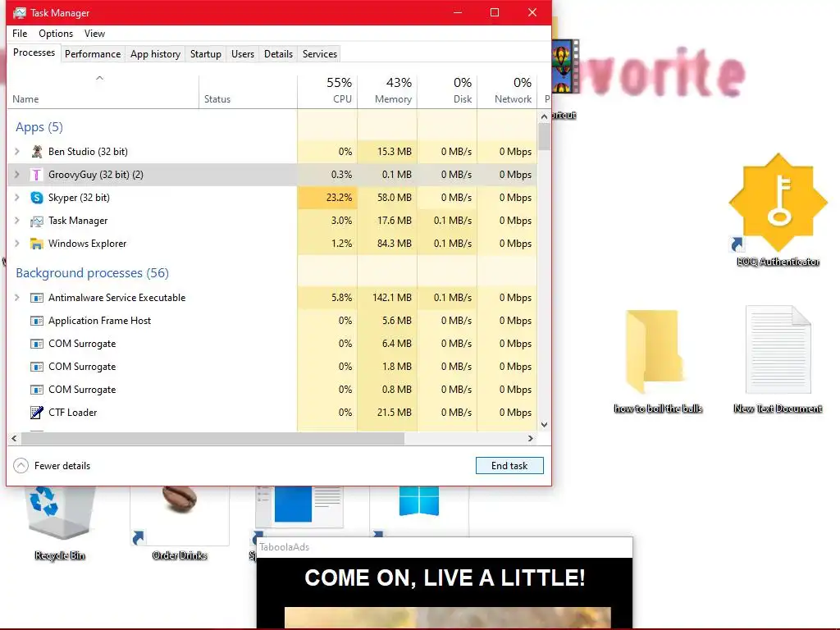Viewport: 840px width, 630px height.
Task: Expand the GroovyGuy process group
Action: click(x=17, y=175)
